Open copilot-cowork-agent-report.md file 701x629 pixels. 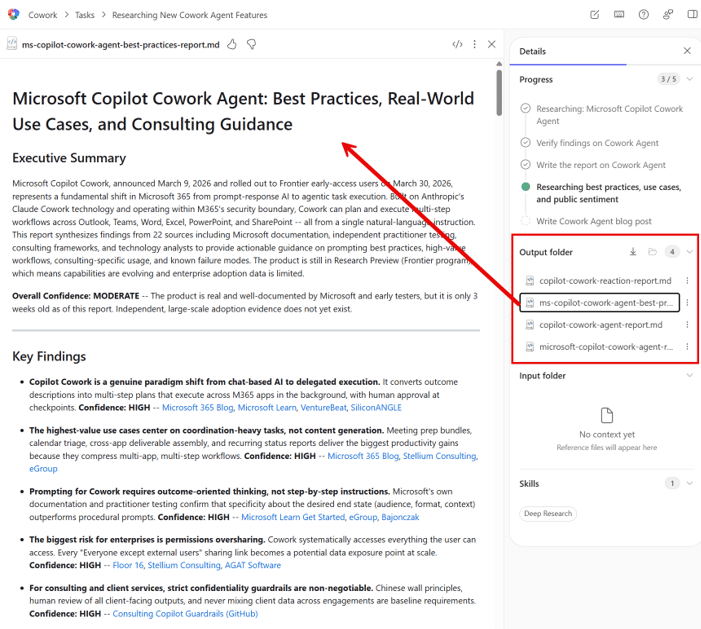pos(600,325)
